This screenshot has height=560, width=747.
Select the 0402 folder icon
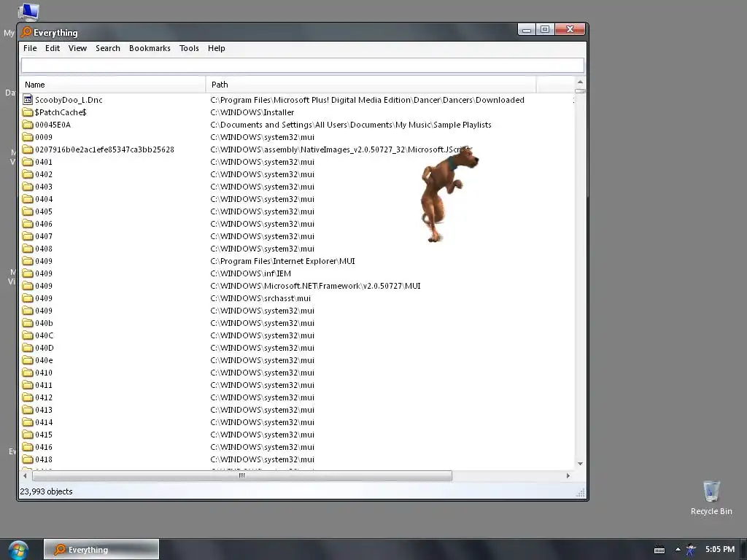coord(28,174)
